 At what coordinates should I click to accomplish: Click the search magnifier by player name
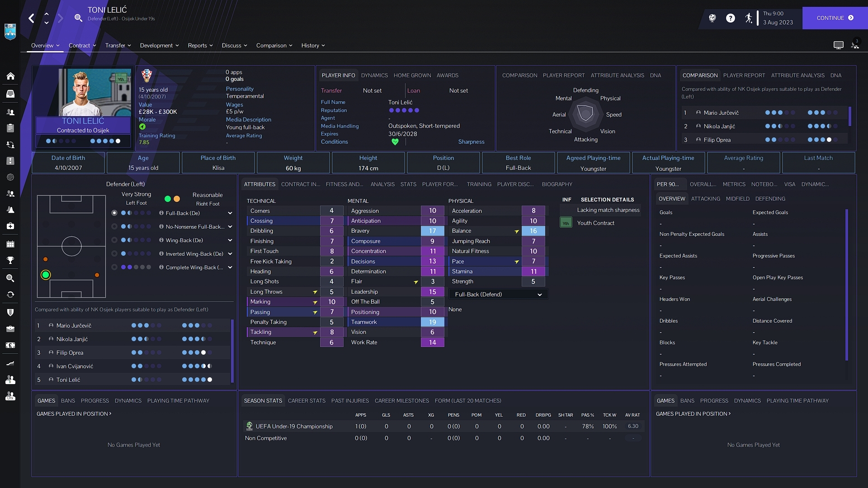78,18
